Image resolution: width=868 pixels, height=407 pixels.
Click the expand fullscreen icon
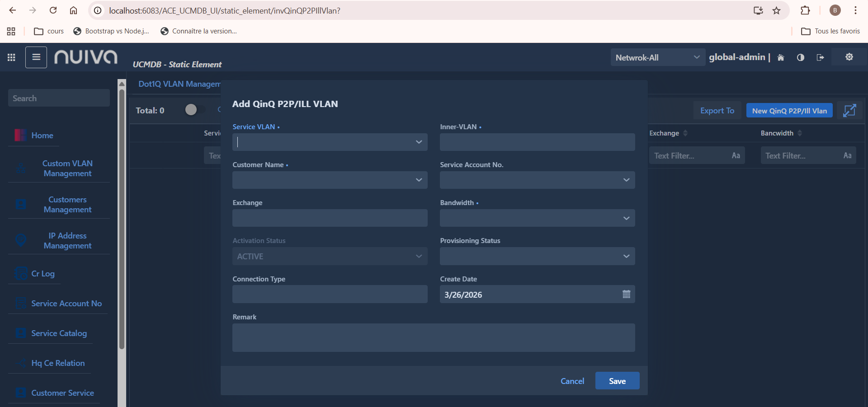(849, 111)
